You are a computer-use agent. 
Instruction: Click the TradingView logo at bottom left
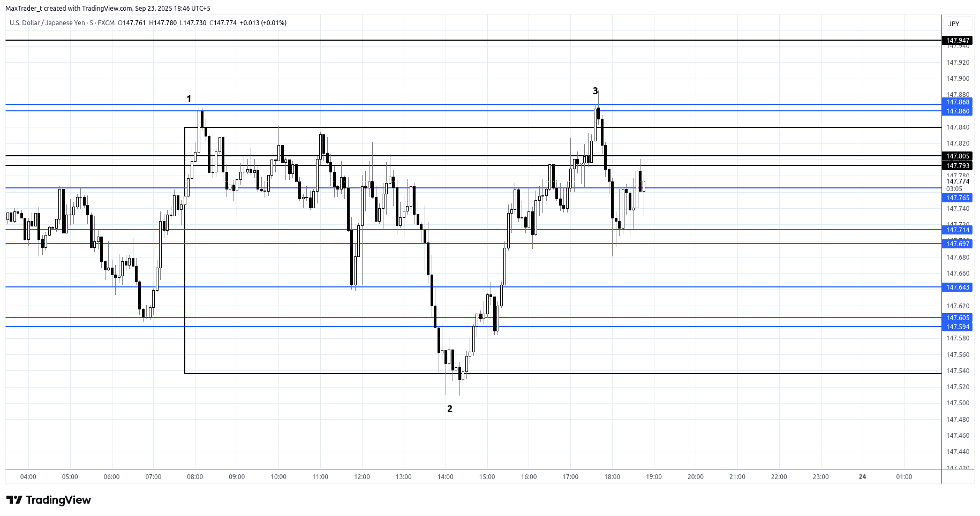[x=49, y=500]
